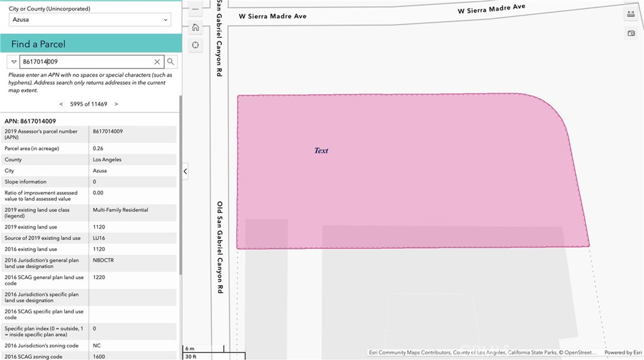
Task: Select the Multi-Family Residential value cell
Action: point(120,210)
